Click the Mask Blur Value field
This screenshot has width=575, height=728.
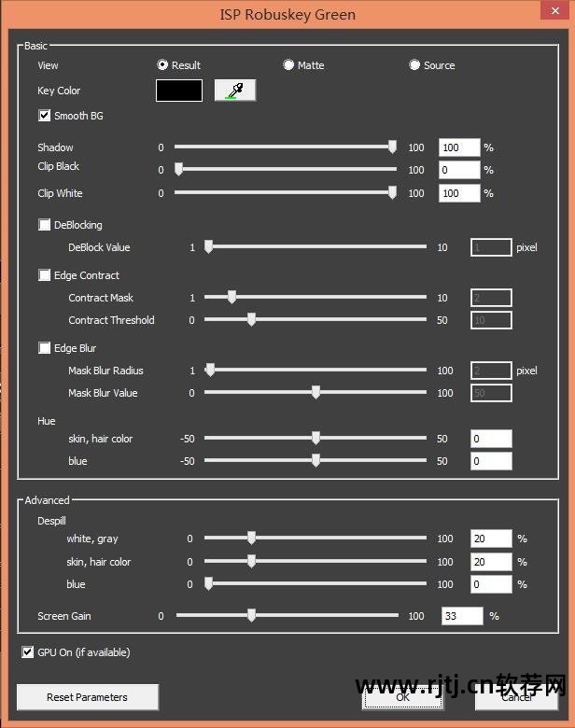pyautogui.click(x=491, y=393)
